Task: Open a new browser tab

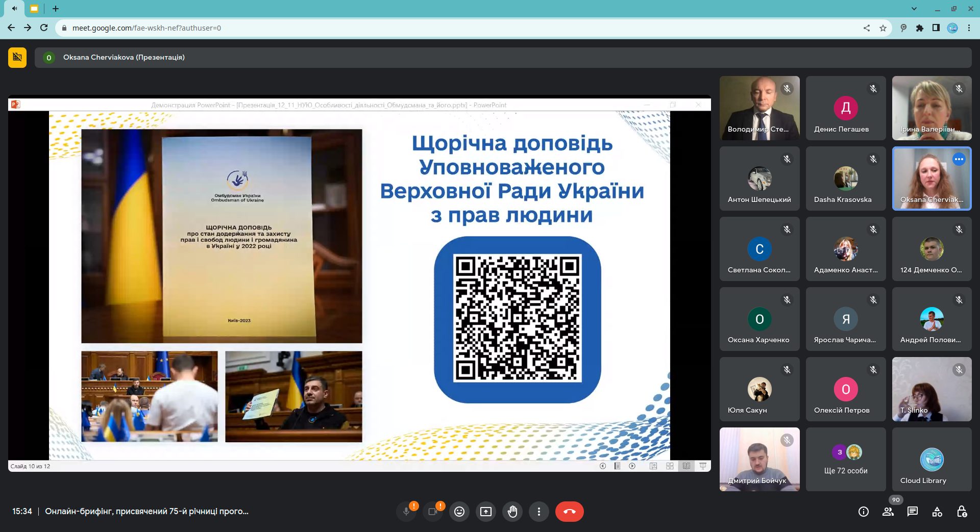Action: (x=56, y=9)
